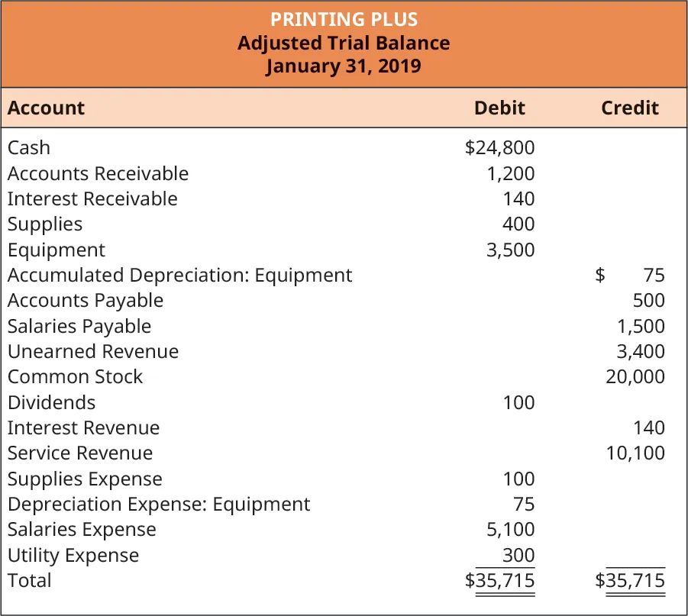Viewport: 688px width, 616px height.
Task: Click the Salaries Expense debit 5,100
Action: coord(510,529)
